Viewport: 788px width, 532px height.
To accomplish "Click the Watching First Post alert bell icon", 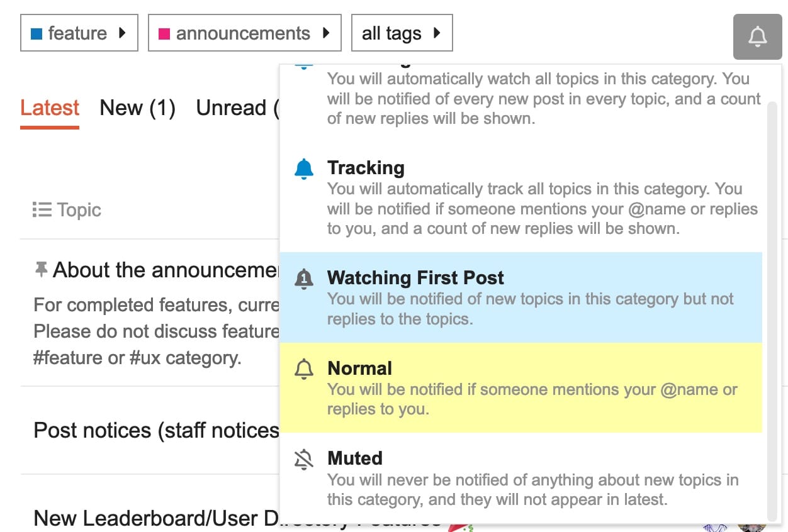I will pos(303,279).
